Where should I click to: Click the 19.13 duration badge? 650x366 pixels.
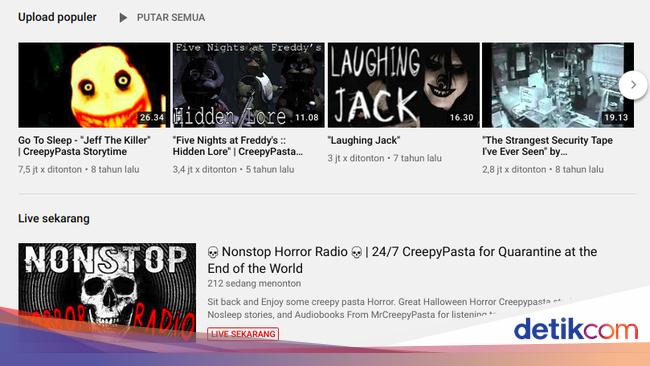pyautogui.click(x=616, y=118)
